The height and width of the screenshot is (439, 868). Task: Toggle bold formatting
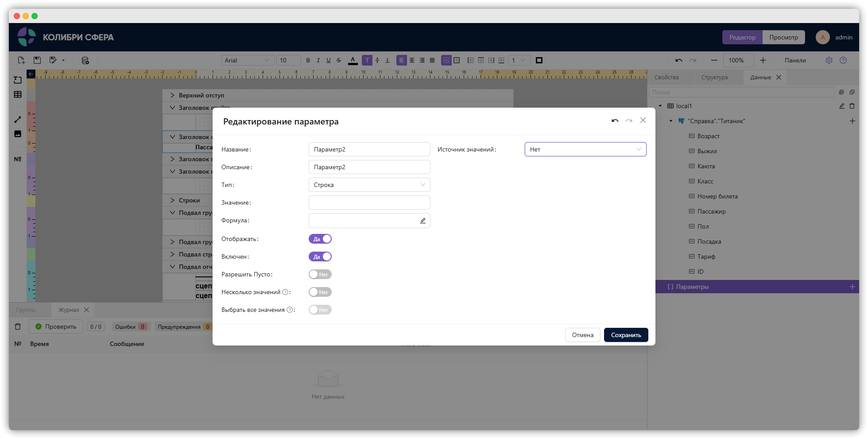[x=308, y=60]
